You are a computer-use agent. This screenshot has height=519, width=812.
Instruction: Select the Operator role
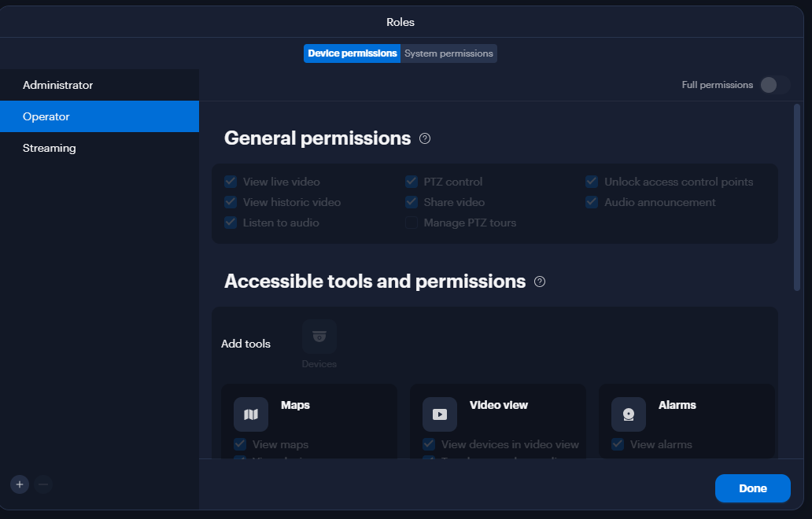[x=99, y=116]
